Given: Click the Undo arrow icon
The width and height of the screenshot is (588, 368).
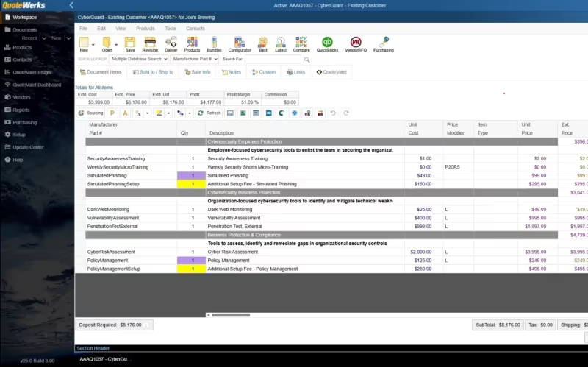Looking at the screenshot, I should 333,113.
